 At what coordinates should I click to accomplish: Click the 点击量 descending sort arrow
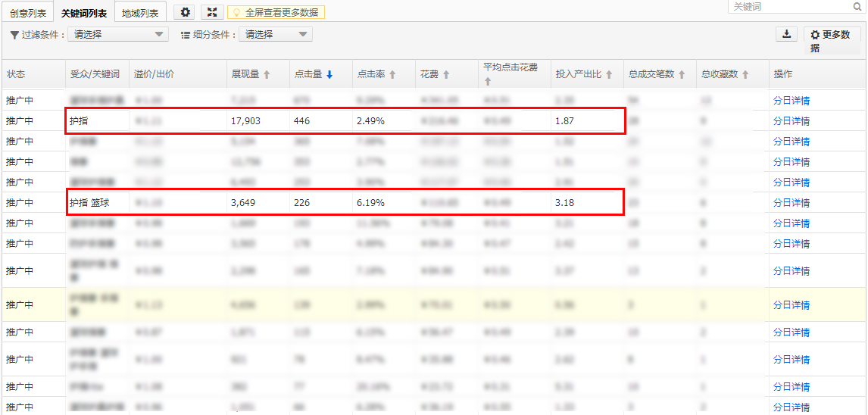coord(329,75)
